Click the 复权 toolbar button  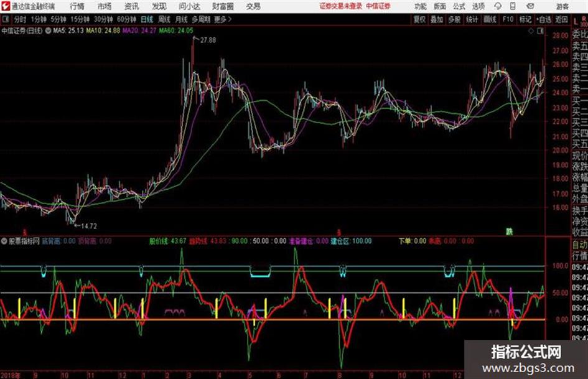pos(419,19)
